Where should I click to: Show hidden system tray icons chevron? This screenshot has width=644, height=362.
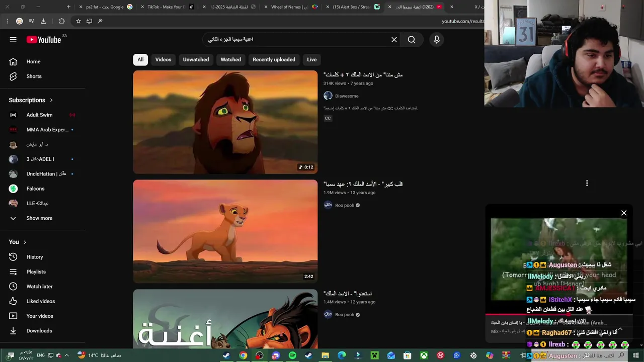[x=66, y=355]
